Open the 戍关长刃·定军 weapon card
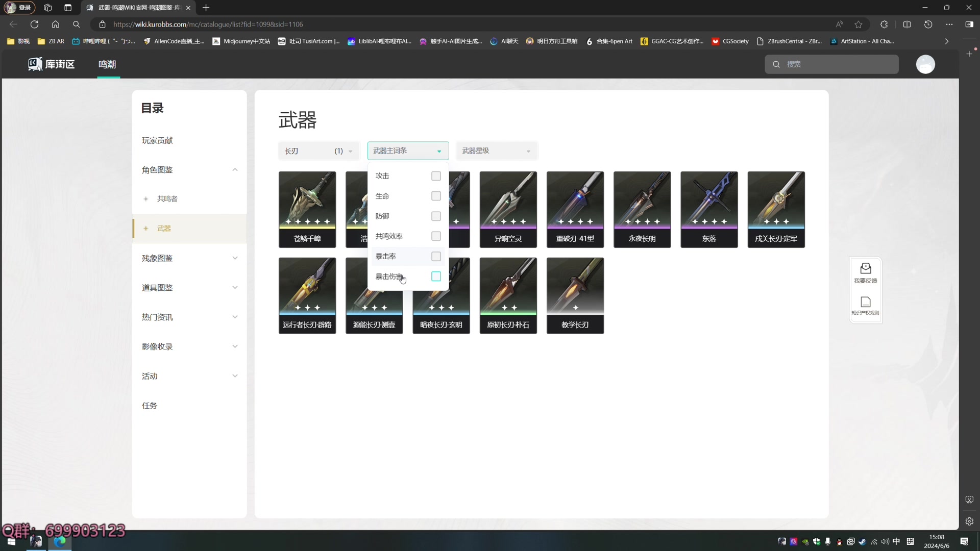This screenshot has width=980, height=551. pos(776,210)
